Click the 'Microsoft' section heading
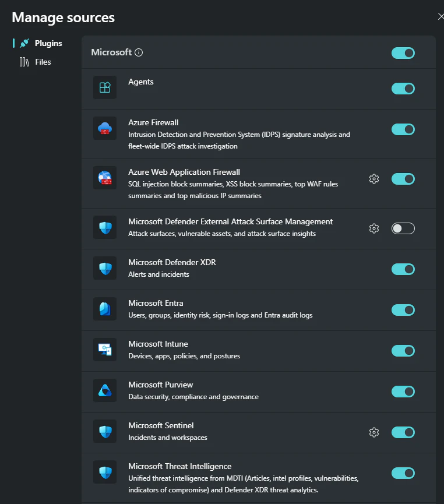Viewport: 444px width, 504px height. click(111, 52)
